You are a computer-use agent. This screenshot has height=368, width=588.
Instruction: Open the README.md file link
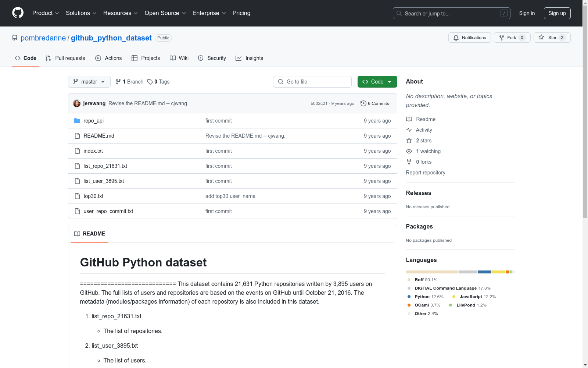99,136
